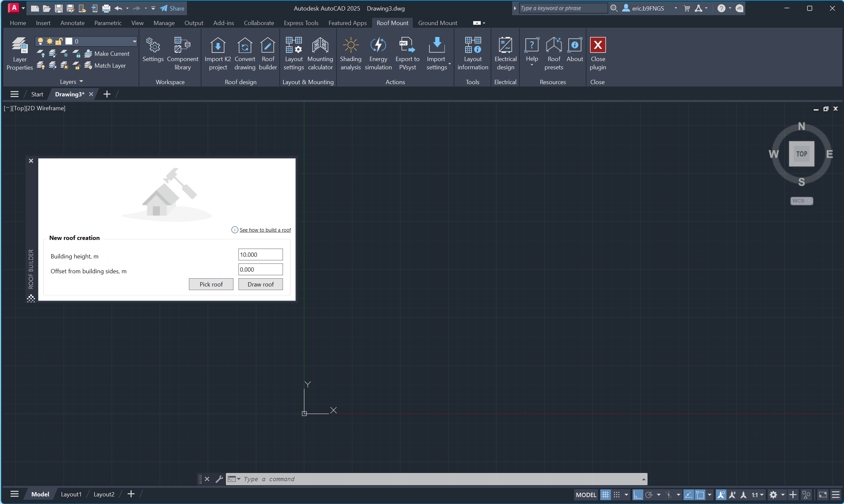Open Roof presets
The image size is (844, 504).
click(553, 54)
